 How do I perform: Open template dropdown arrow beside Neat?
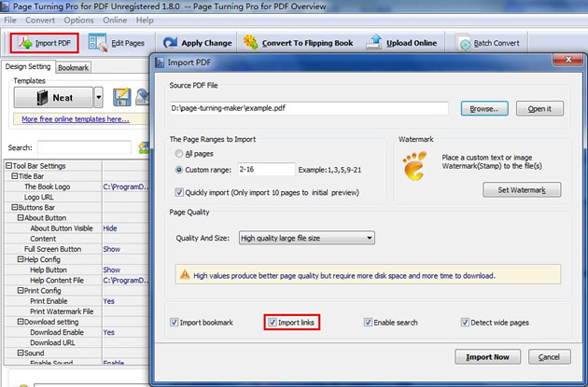coord(98,97)
